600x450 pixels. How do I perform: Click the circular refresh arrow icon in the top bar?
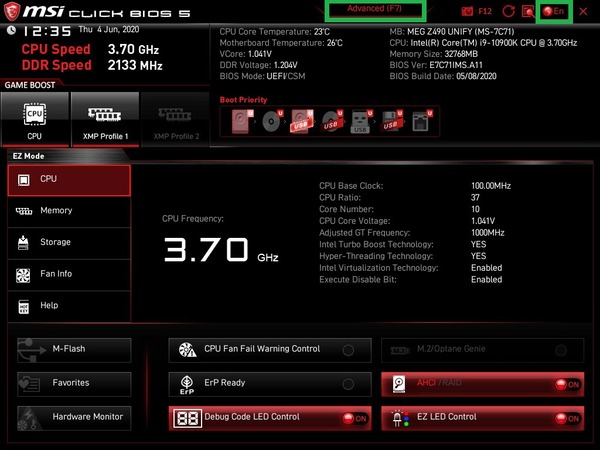pos(508,11)
